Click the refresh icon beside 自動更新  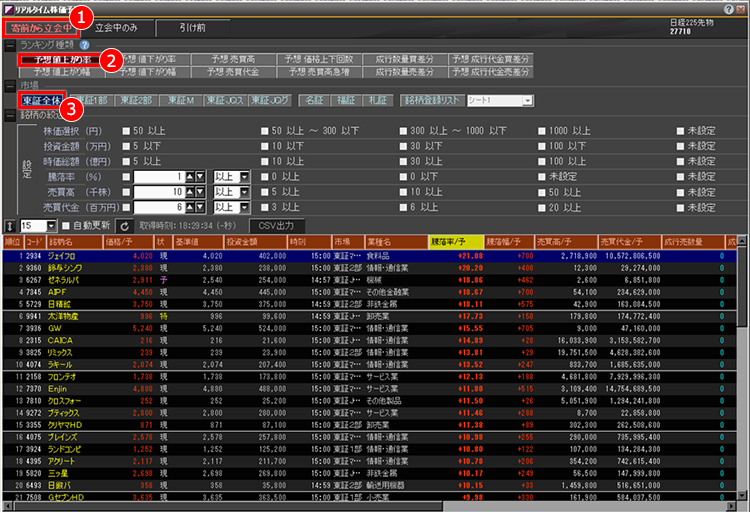[125, 226]
